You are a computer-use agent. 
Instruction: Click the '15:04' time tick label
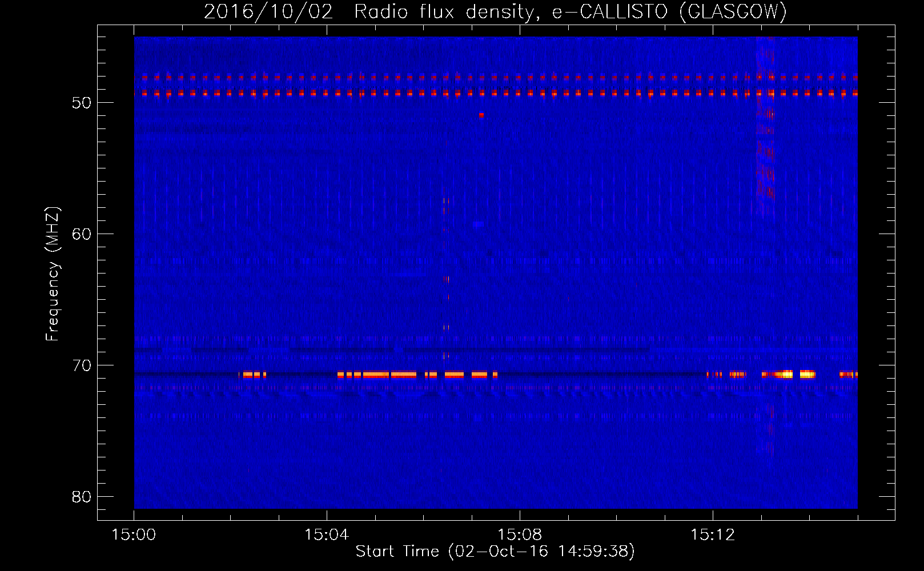tap(327, 535)
